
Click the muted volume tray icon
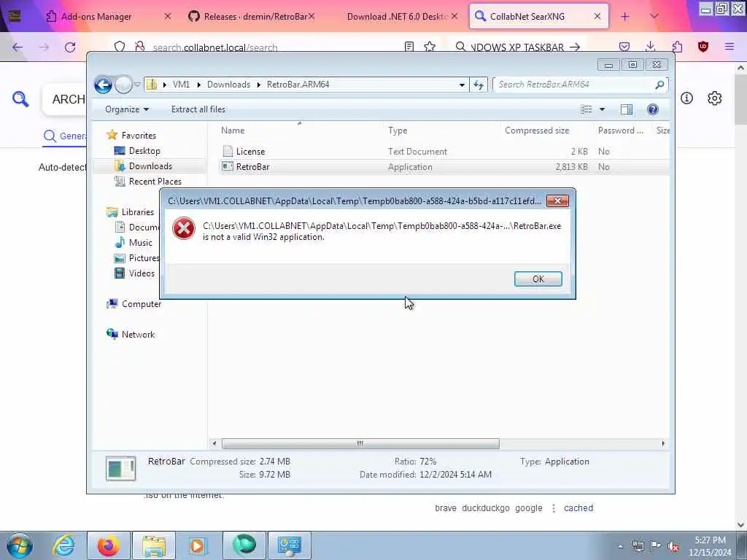tap(673, 546)
